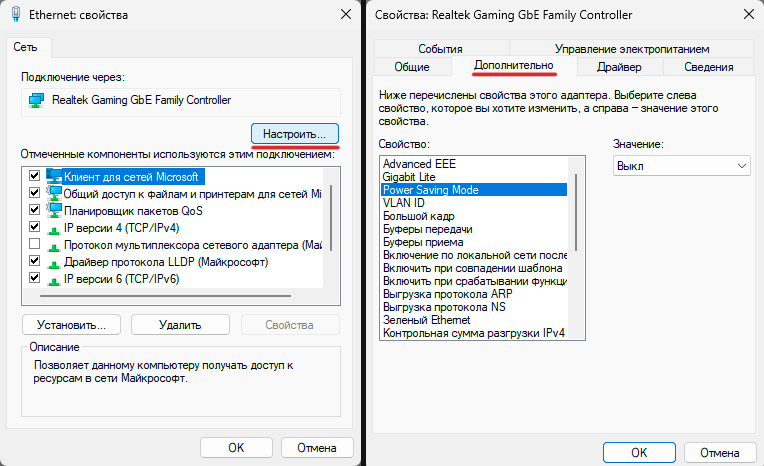Click the file and printer sharing icon

point(54,193)
